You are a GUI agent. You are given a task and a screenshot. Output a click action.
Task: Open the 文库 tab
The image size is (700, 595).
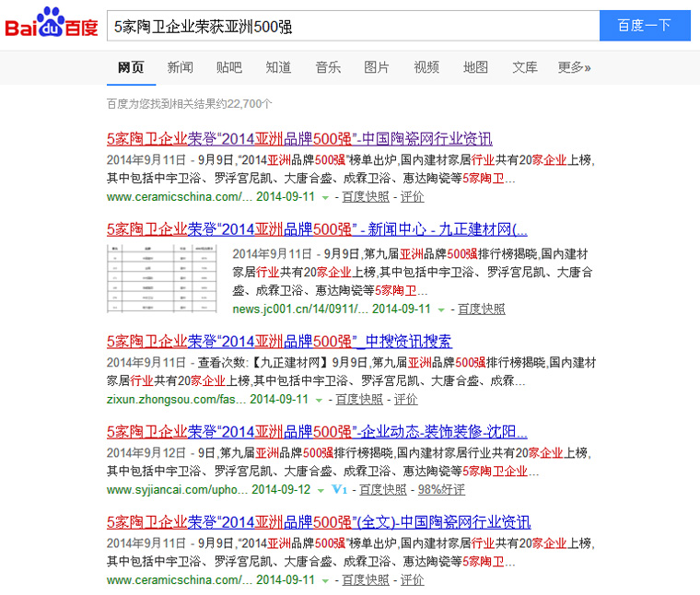pyautogui.click(x=525, y=67)
